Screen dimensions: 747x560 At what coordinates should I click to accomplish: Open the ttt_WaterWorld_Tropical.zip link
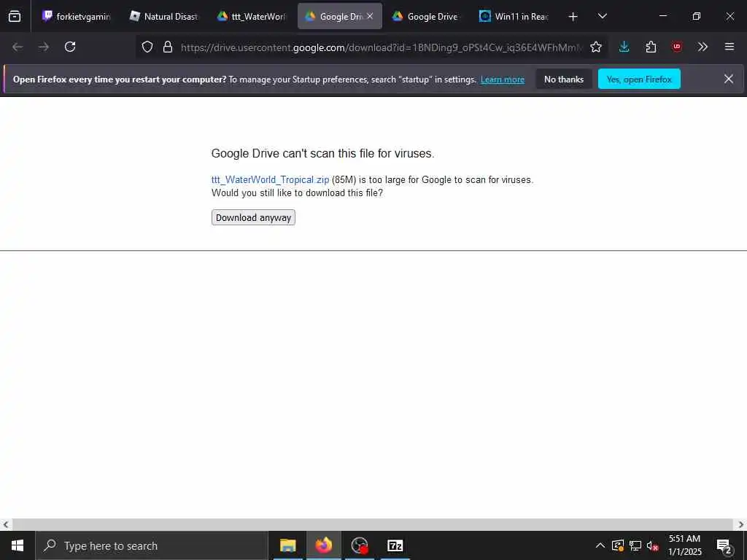point(270,180)
